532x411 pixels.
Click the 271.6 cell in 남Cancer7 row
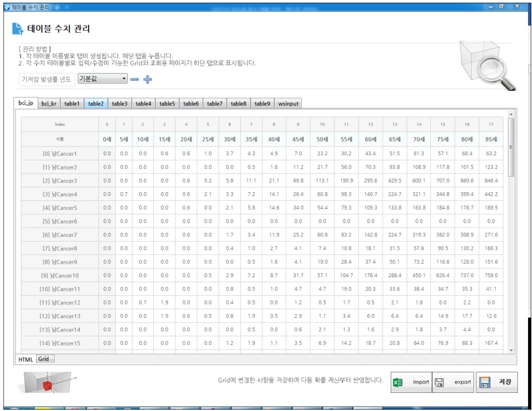pyautogui.click(x=491, y=235)
